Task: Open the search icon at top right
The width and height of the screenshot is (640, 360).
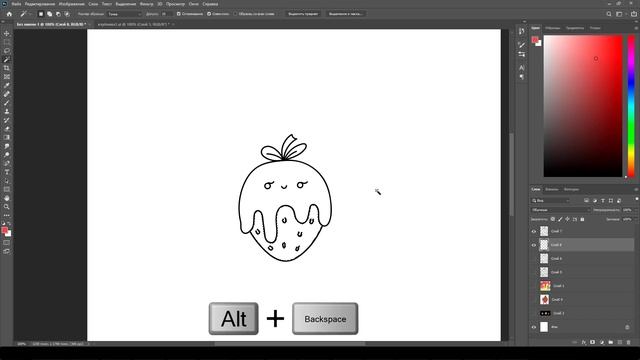Action: tap(609, 14)
